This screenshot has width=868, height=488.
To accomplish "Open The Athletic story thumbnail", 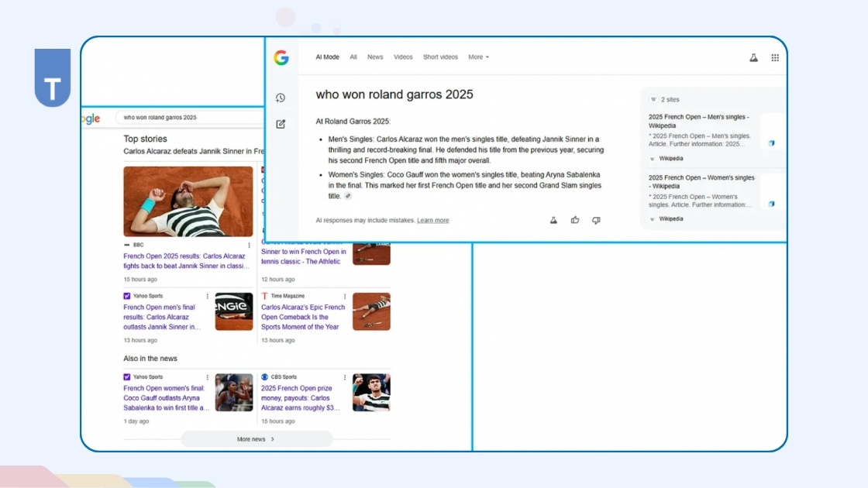I will coord(371,254).
